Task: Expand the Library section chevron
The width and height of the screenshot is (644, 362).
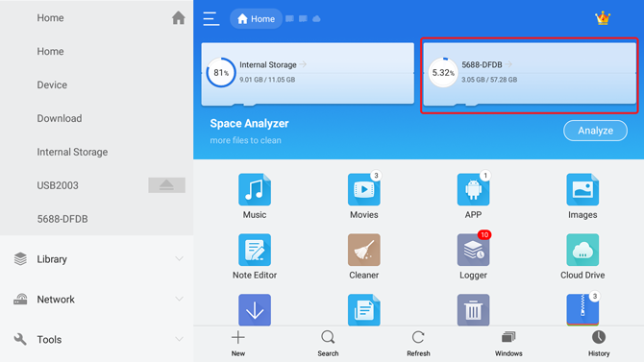Action: 179,258
